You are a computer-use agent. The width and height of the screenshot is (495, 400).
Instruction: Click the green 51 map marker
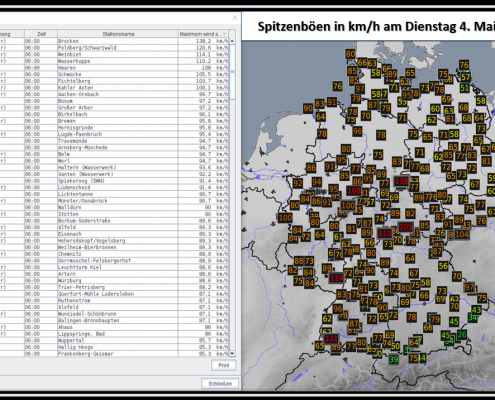[464, 88]
